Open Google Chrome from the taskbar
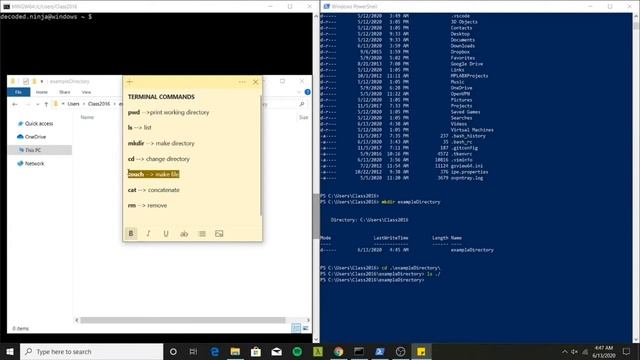This screenshot has width=640, height=360. (x=338, y=351)
